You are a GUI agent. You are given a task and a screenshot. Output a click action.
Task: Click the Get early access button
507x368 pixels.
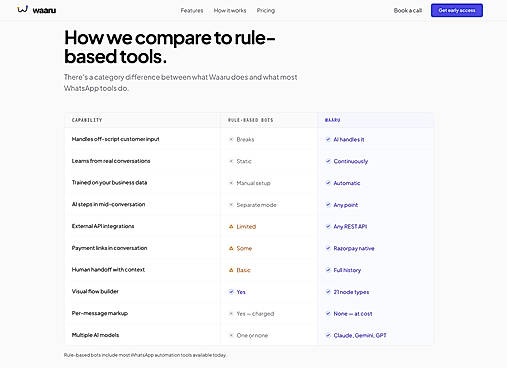click(457, 10)
